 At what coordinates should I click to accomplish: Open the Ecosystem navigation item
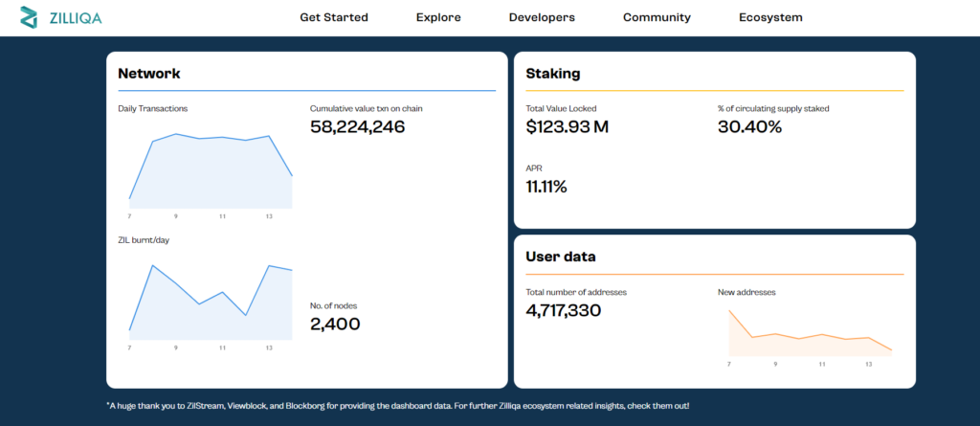pos(770,17)
